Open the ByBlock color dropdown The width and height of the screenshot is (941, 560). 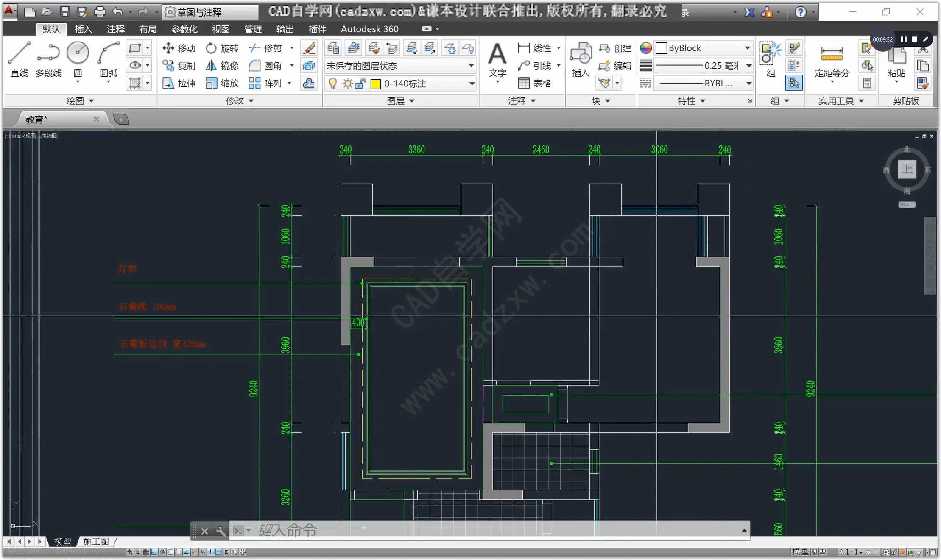[747, 48]
